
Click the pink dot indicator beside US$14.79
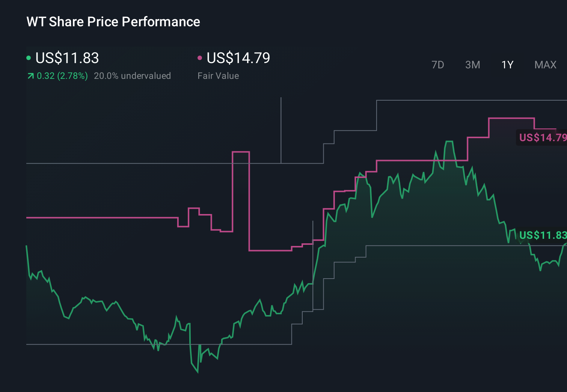point(200,57)
